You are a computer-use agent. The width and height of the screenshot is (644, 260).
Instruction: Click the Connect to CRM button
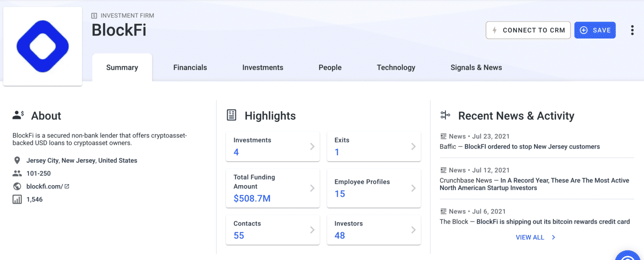tap(528, 30)
